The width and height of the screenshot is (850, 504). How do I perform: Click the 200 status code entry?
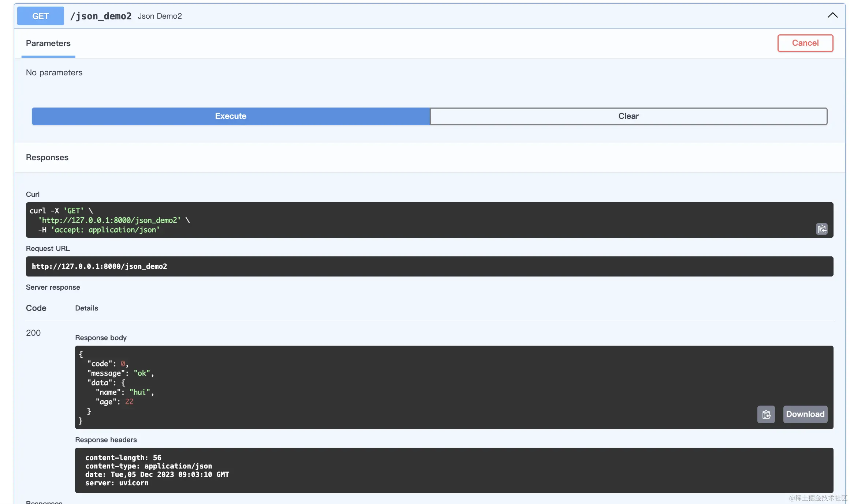tap(33, 333)
